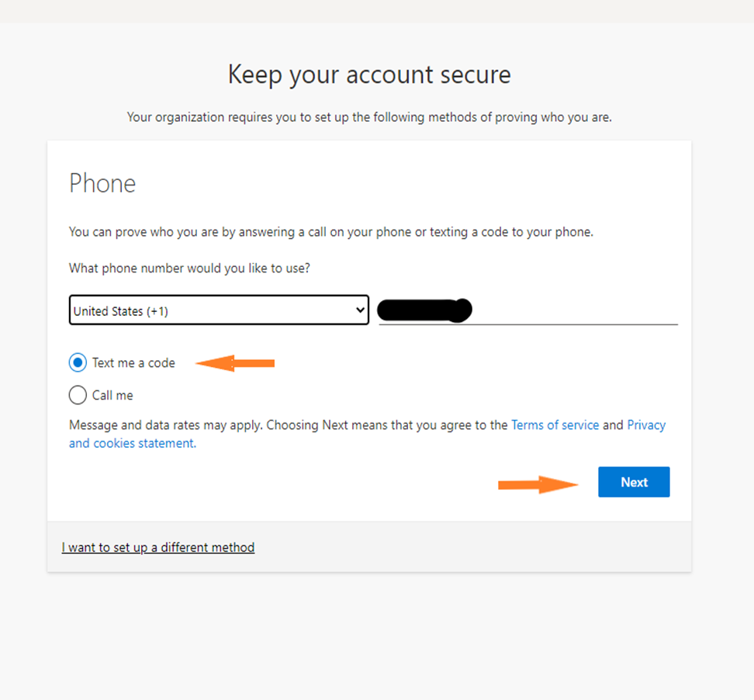Select the currently checked Text me a code radio

78,362
